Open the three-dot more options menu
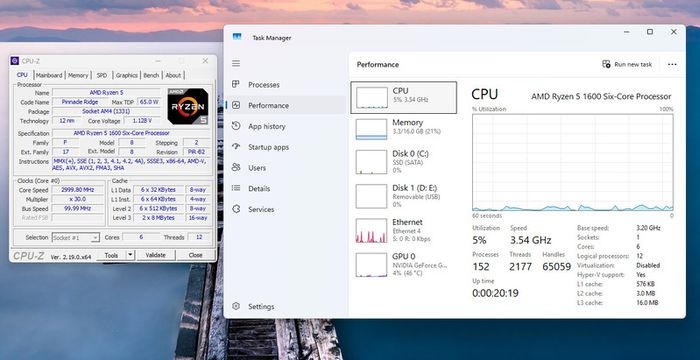 click(672, 64)
